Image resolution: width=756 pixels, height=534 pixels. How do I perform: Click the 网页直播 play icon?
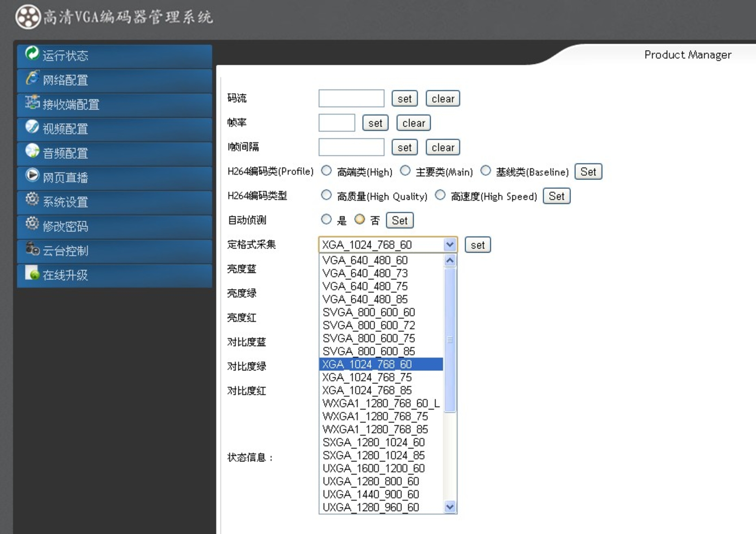coord(32,175)
